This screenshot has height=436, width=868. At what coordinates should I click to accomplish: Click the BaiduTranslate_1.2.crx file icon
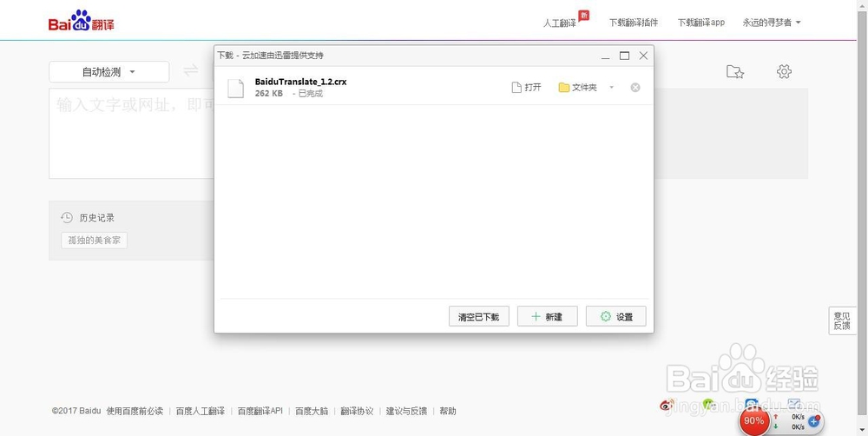tap(236, 88)
